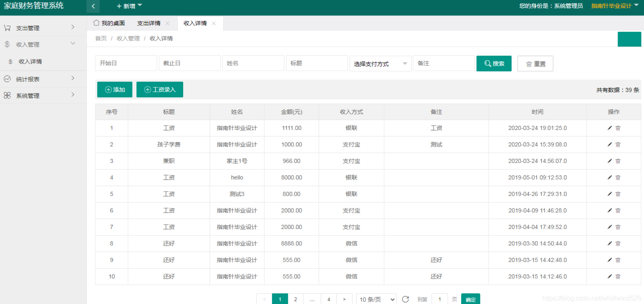
Task: Open the 新增 dropdown menu in header
Action: pos(129,6)
